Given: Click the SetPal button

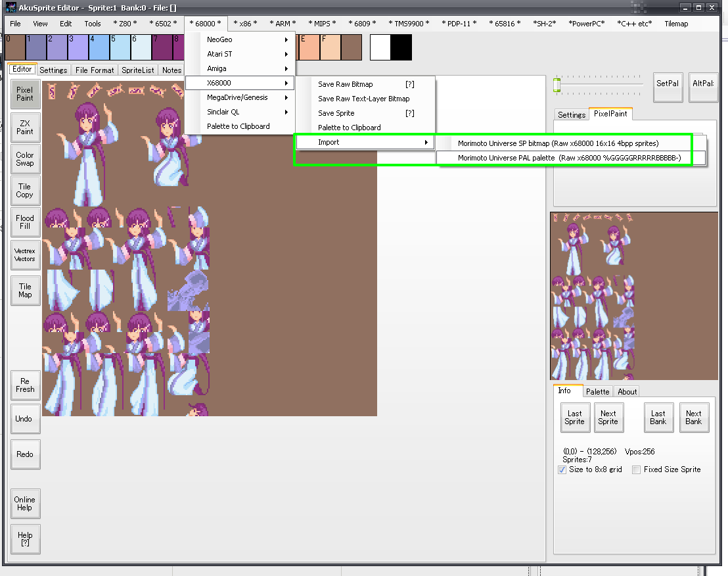Looking at the screenshot, I should (x=668, y=87).
